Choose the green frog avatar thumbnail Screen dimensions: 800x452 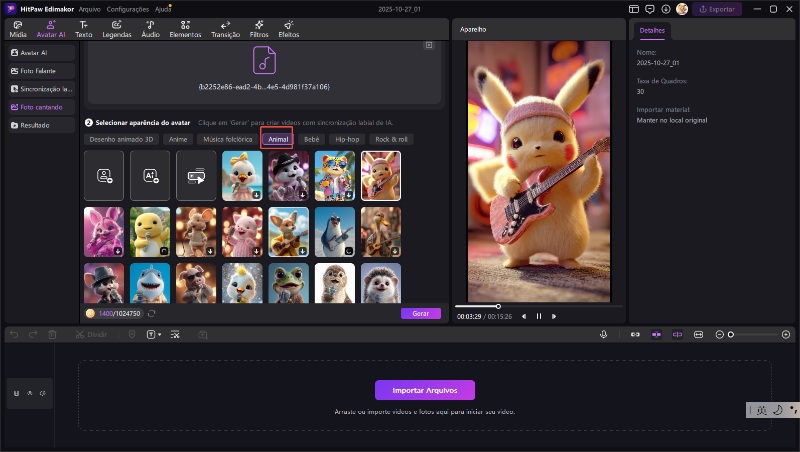(x=289, y=284)
